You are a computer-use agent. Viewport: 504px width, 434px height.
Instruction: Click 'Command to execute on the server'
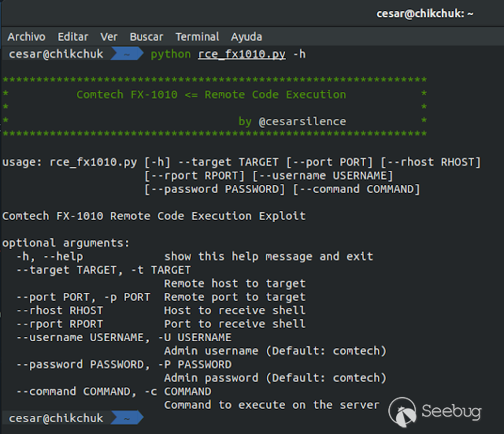point(272,405)
